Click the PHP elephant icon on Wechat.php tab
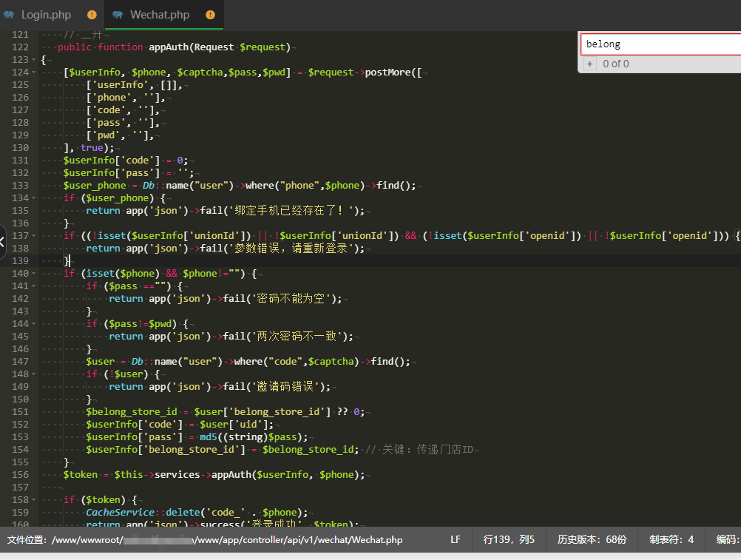741x560 pixels. (118, 15)
